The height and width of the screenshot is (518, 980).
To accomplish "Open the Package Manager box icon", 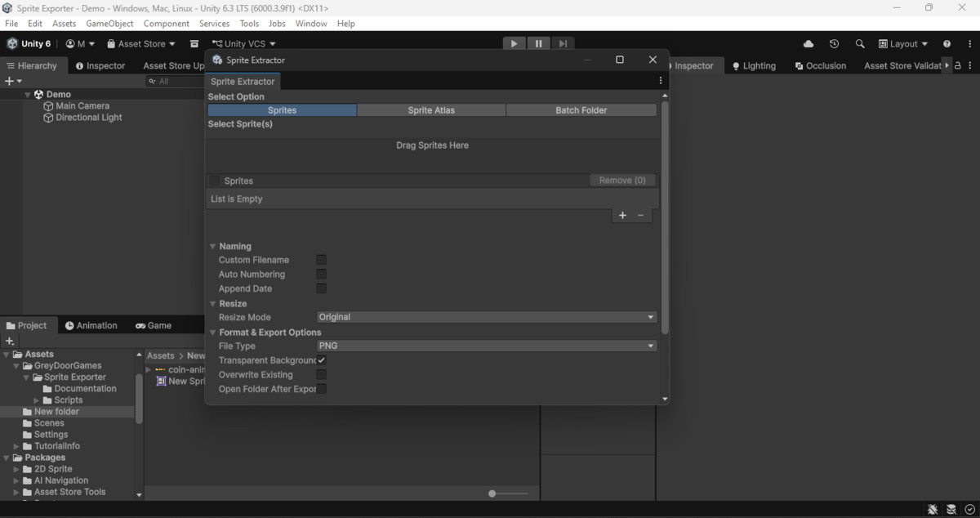I will 194,44.
